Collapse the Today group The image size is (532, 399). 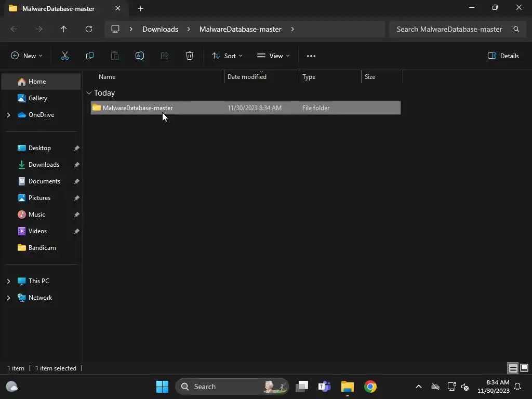click(89, 93)
